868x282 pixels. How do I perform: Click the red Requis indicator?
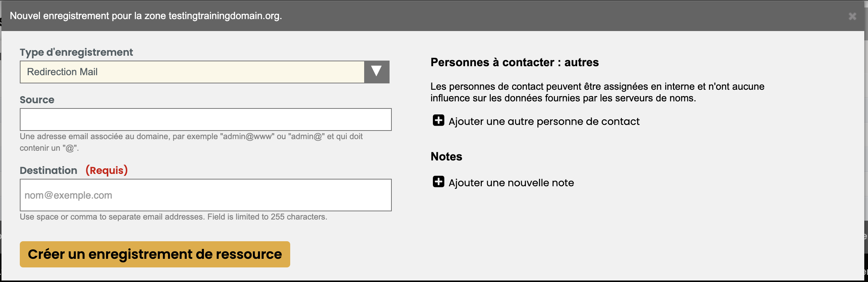(107, 171)
